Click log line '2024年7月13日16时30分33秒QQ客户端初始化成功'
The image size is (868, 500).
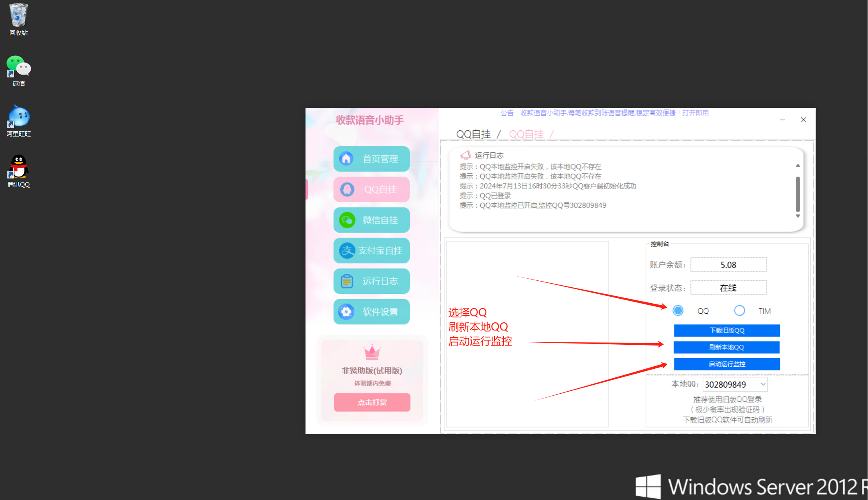click(x=548, y=186)
